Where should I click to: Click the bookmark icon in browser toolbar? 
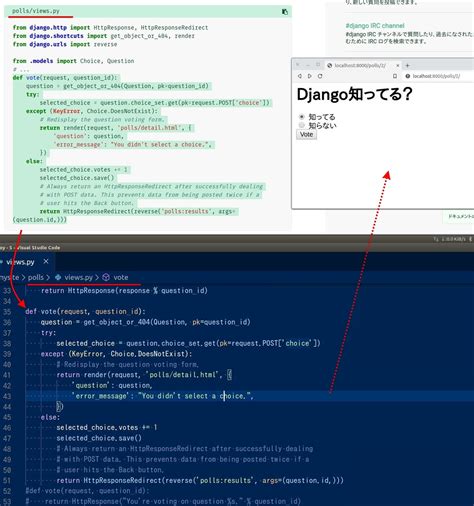[395, 76]
